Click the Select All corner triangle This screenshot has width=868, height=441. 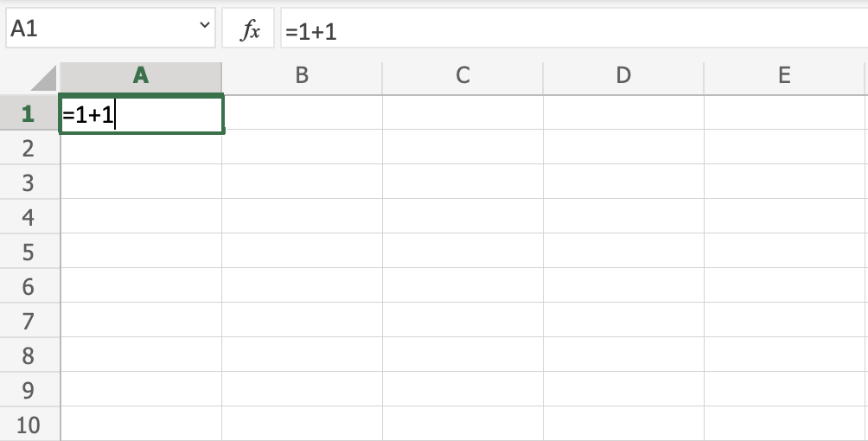click(x=44, y=79)
